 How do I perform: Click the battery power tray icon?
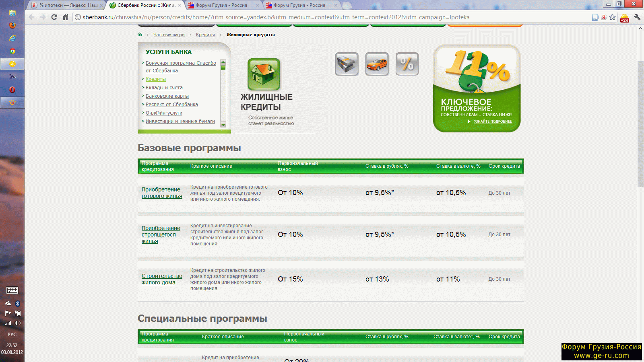pos(18,313)
